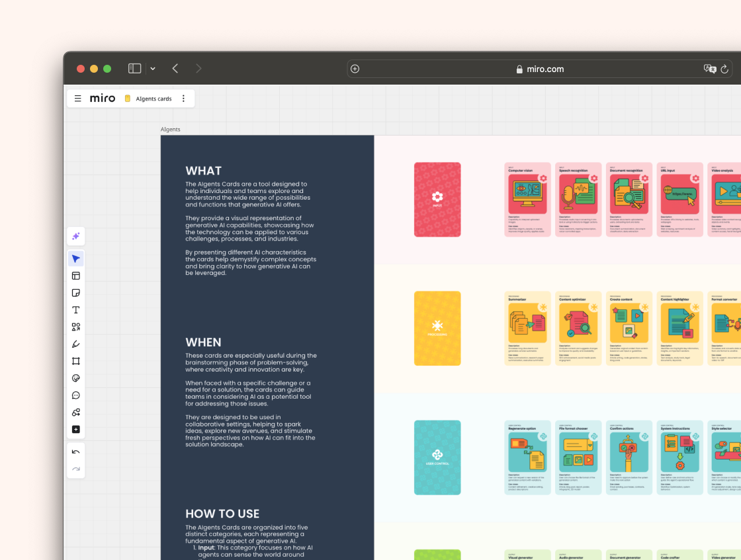741x560 pixels.
Task: Go forward in browser history
Action: [x=198, y=69]
